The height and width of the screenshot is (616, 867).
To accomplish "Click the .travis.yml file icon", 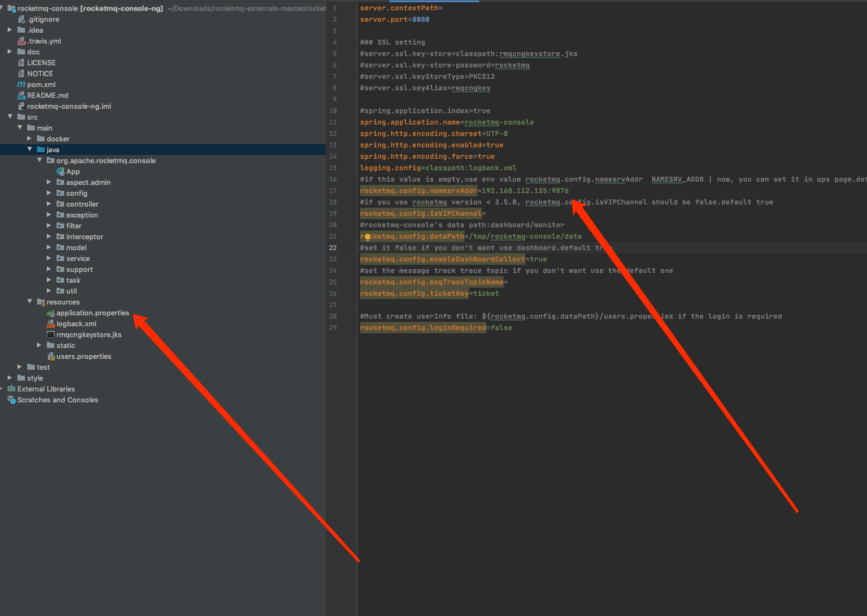I will [21, 41].
